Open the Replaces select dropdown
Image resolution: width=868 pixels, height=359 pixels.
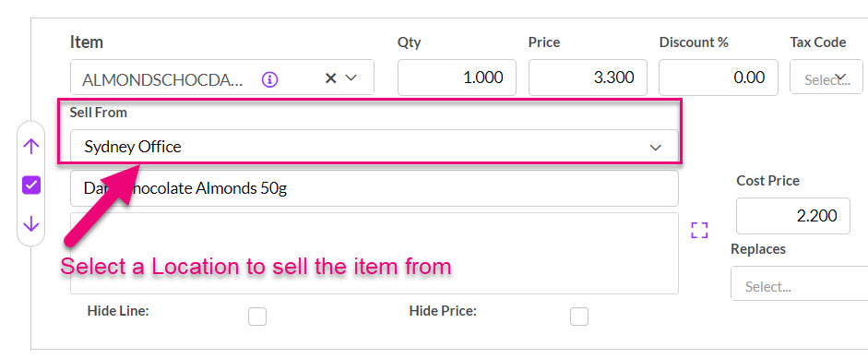tap(800, 283)
